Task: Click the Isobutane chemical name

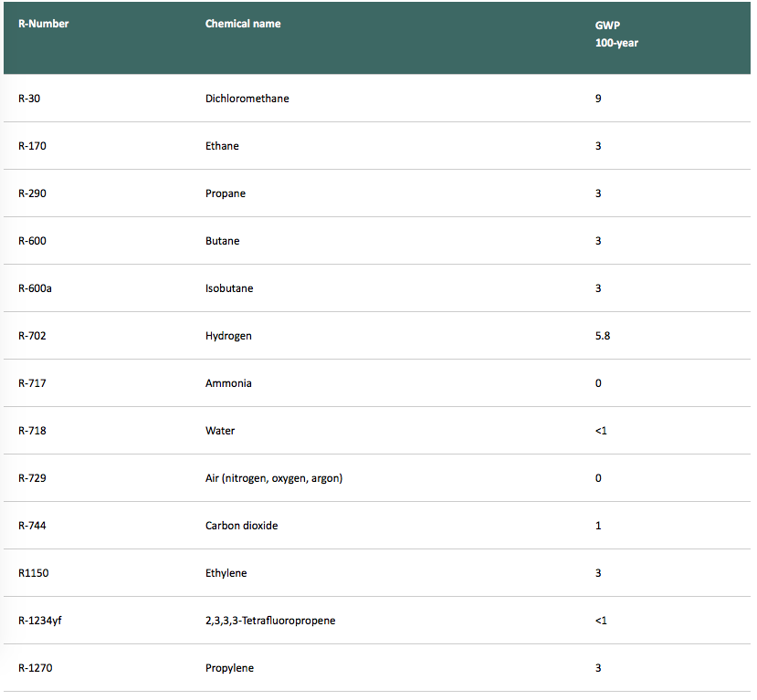Action: click(x=229, y=288)
